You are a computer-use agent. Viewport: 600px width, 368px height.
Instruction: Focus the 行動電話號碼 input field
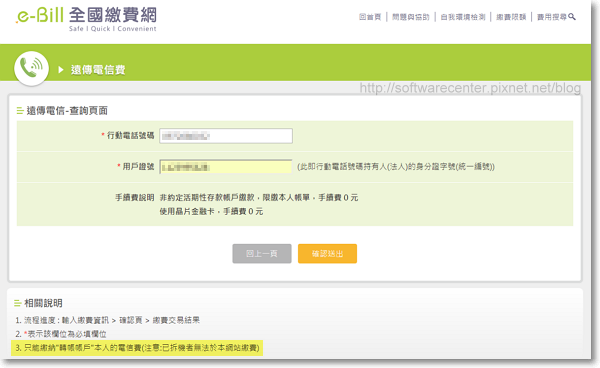[x=226, y=136]
